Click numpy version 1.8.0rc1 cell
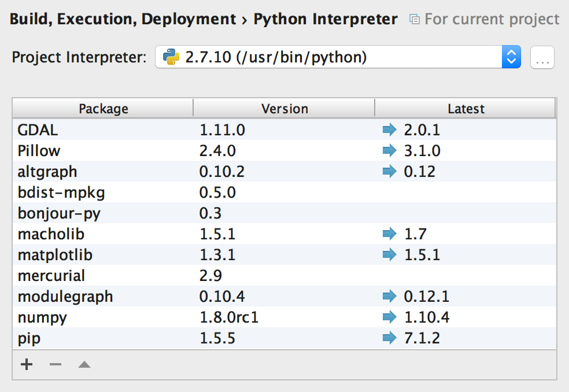This screenshot has height=392, width=569. 229,317
